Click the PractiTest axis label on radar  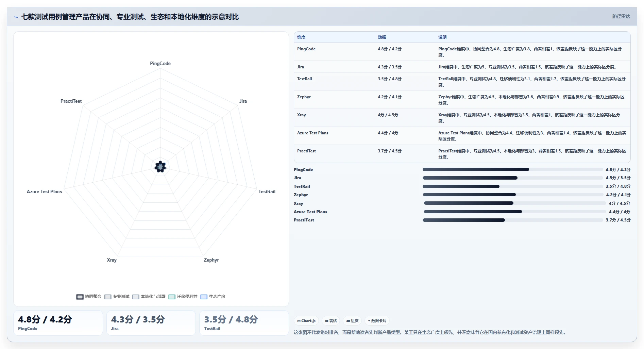71,101
